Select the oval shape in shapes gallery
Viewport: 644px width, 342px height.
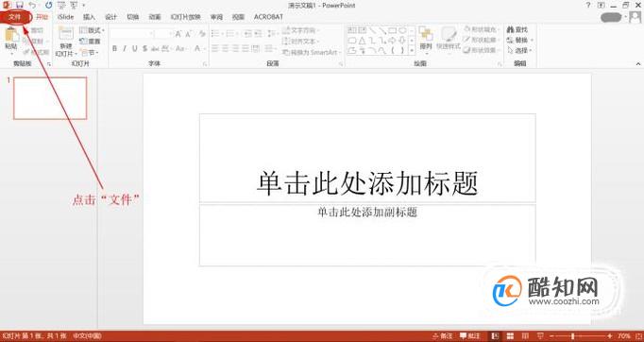click(x=402, y=30)
